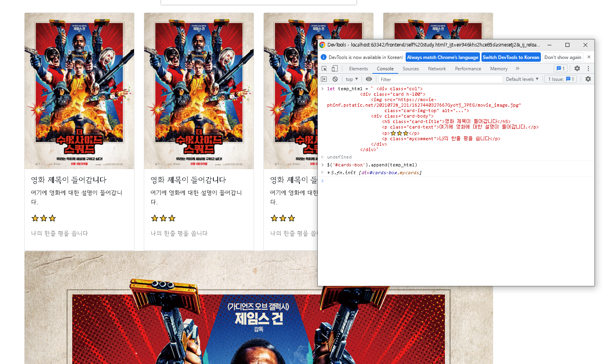Maximize the DevTools window

[567, 45]
